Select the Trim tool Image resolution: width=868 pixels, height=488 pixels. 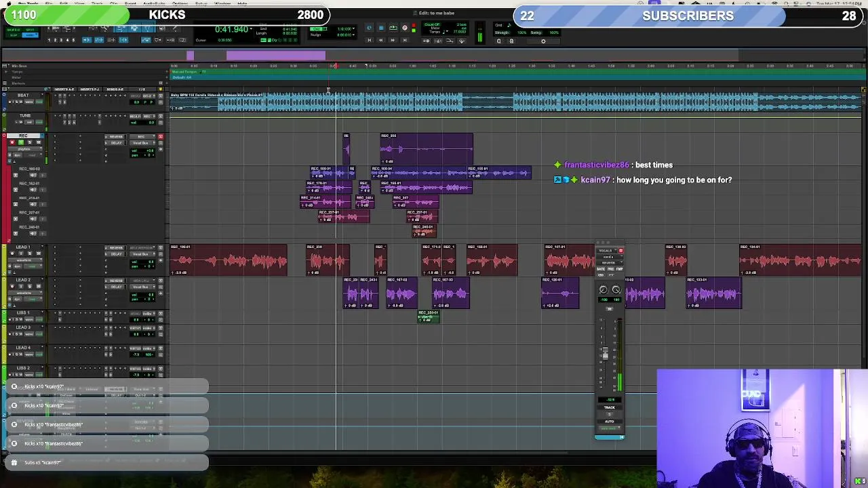[120, 28]
